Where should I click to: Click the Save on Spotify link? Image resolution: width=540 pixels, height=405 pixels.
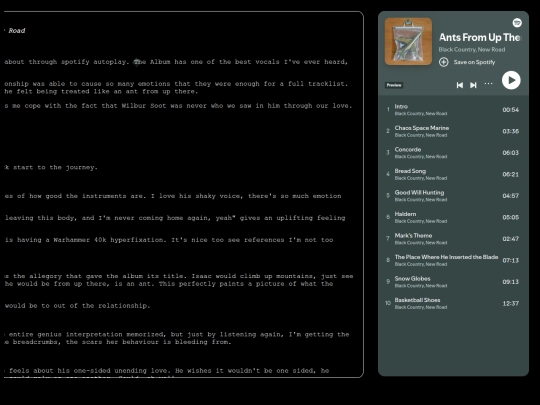pos(474,62)
